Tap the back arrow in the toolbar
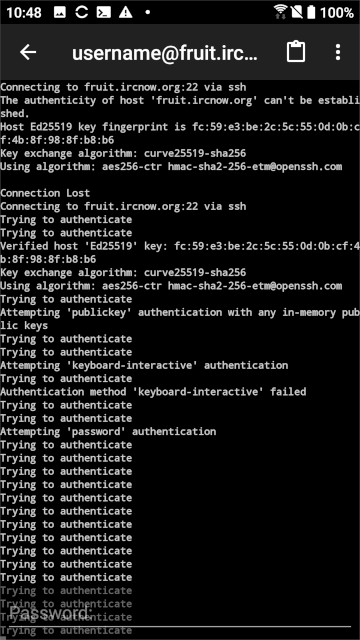 click(x=28, y=52)
